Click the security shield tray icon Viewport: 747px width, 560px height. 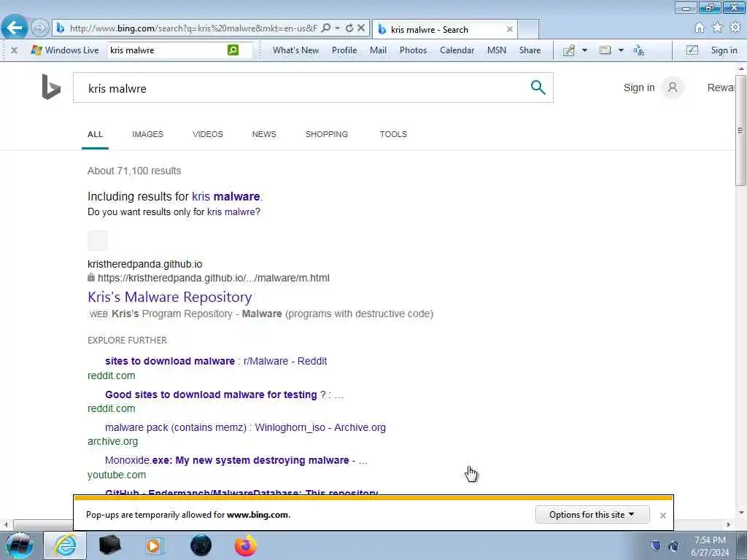(656, 546)
